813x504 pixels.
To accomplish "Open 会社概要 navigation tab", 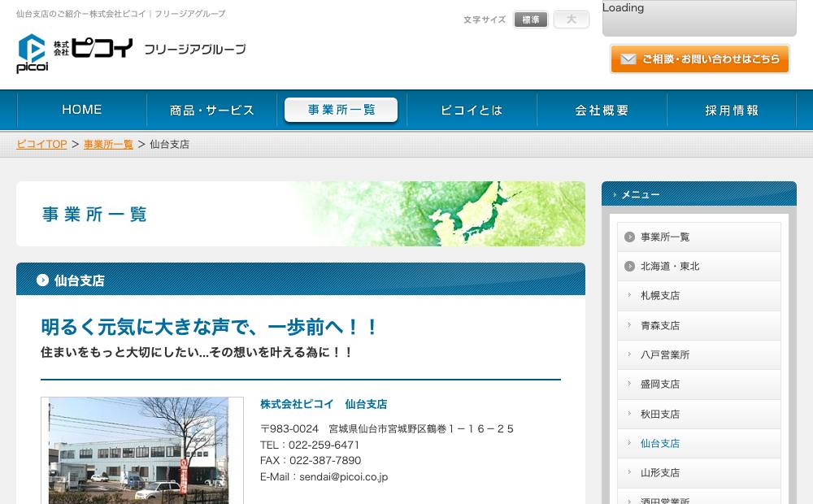I will click(602, 110).
